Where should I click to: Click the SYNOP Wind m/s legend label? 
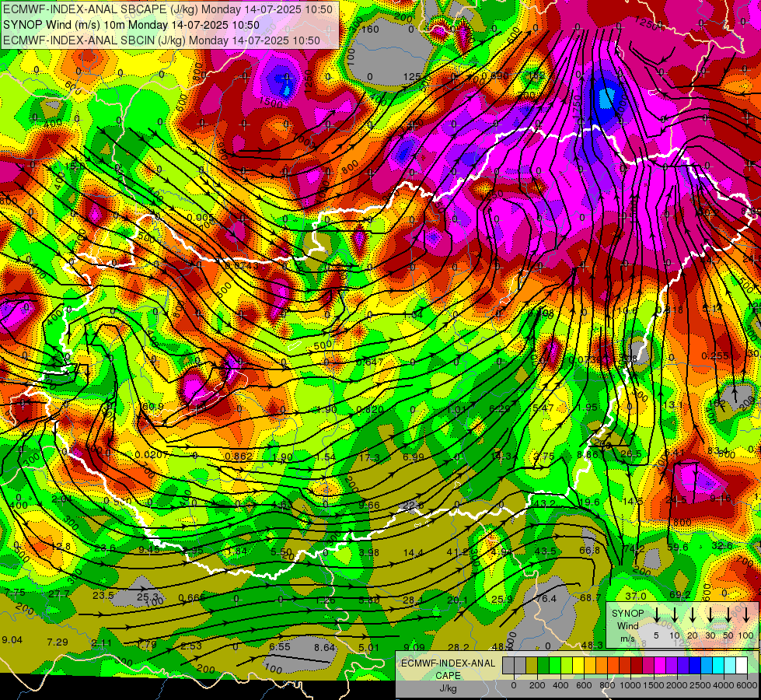[627, 626]
